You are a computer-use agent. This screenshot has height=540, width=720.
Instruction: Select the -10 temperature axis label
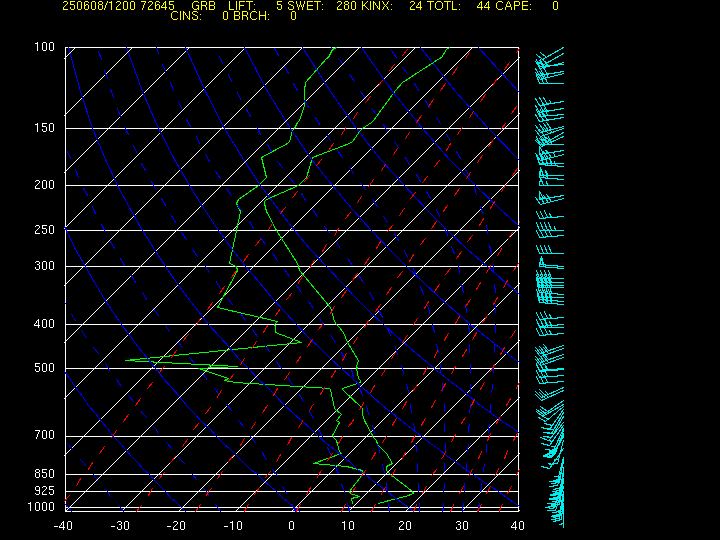(234, 526)
